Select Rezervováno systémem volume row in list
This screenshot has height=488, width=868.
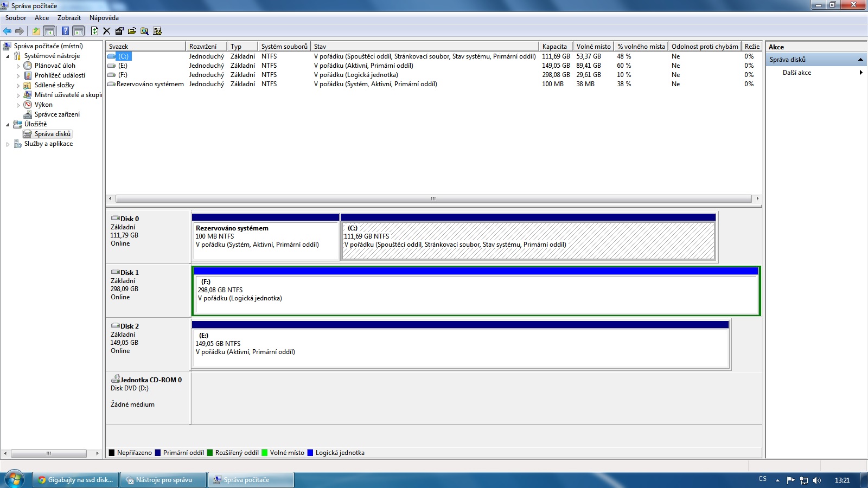433,84
